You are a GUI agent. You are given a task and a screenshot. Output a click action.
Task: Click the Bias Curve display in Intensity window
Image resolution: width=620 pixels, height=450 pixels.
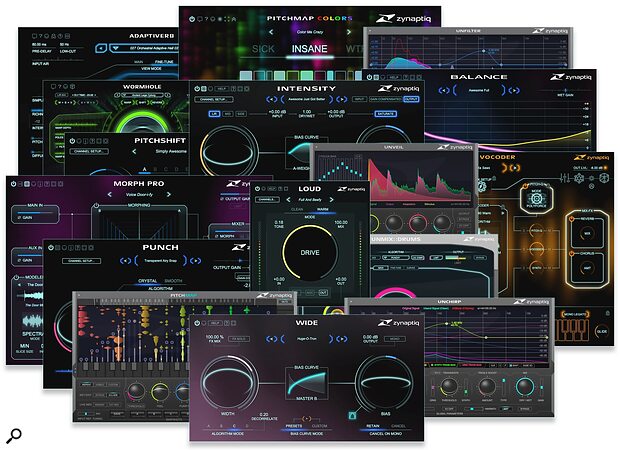click(x=301, y=154)
